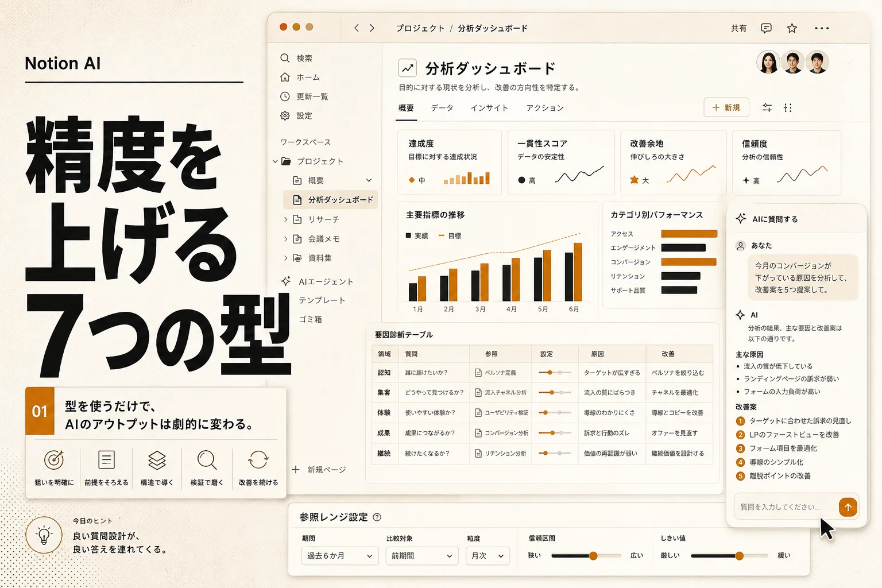This screenshot has height=588, width=882.
Task: Switch to the インサイト tab
Action: tap(489, 108)
